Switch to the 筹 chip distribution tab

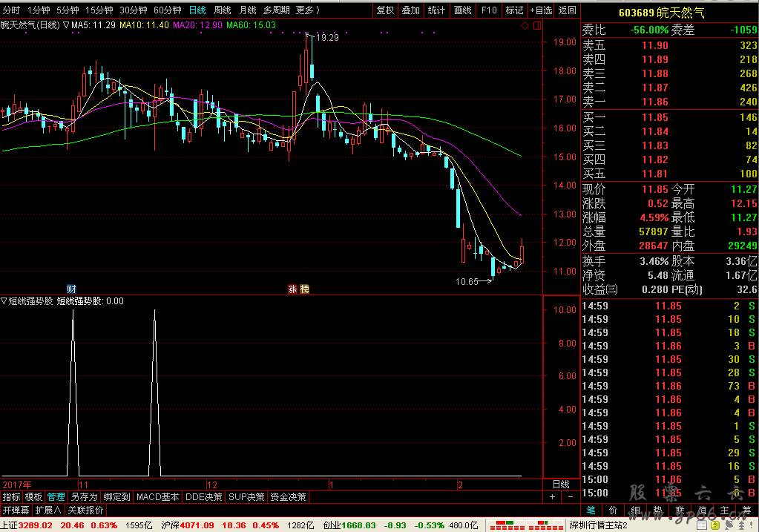tap(747, 510)
